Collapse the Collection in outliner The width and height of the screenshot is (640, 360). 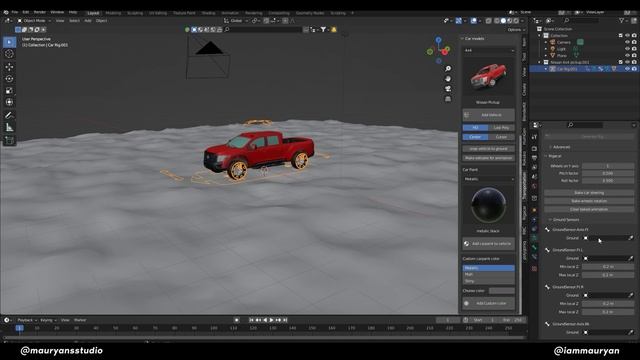[x=540, y=36]
